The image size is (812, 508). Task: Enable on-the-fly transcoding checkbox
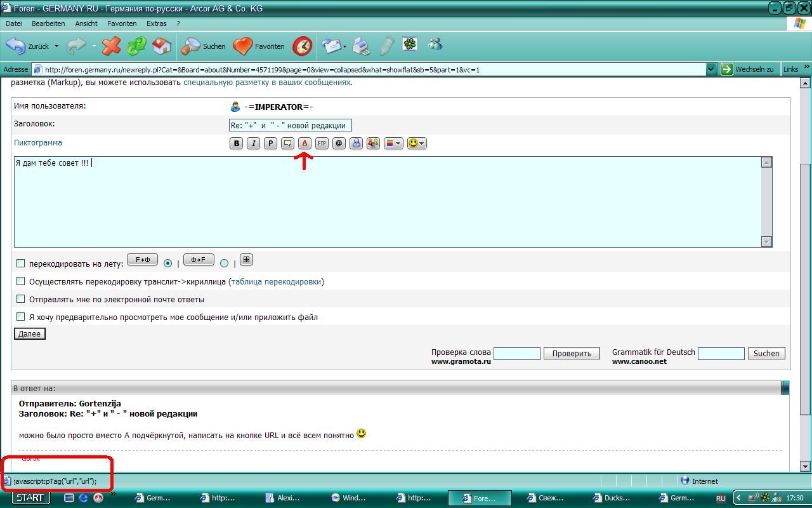(x=21, y=264)
